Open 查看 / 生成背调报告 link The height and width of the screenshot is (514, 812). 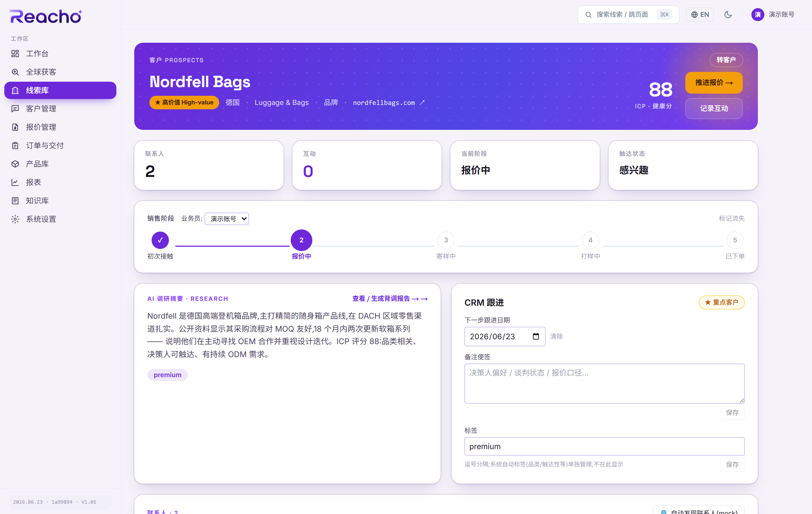pos(390,299)
